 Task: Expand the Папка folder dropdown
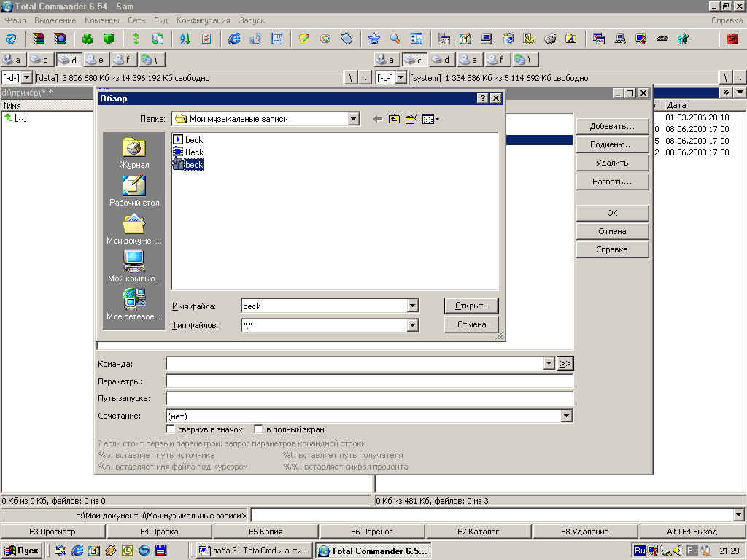click(354, 119)
